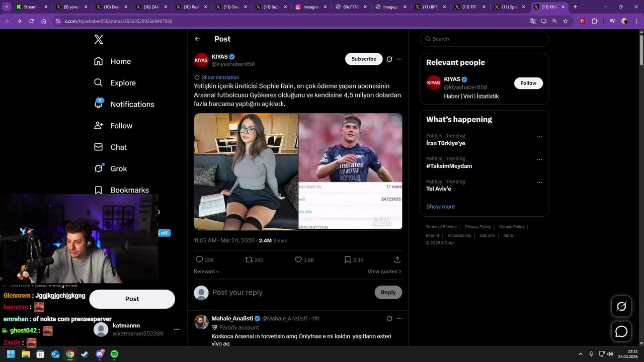Screen dimensions: 644x362
Task: Open Privacy Policy footer link
Action: point(477,227)
